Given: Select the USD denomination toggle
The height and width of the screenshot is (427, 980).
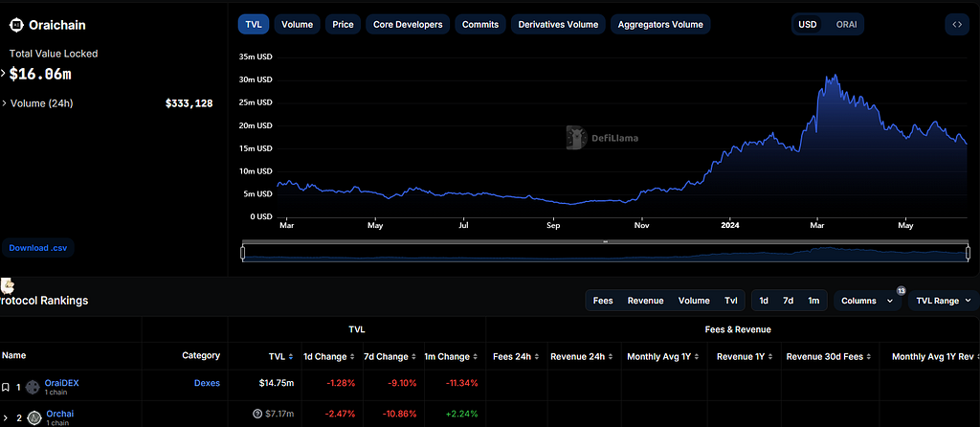Looking at the screenshot, I should pos(808,24).
